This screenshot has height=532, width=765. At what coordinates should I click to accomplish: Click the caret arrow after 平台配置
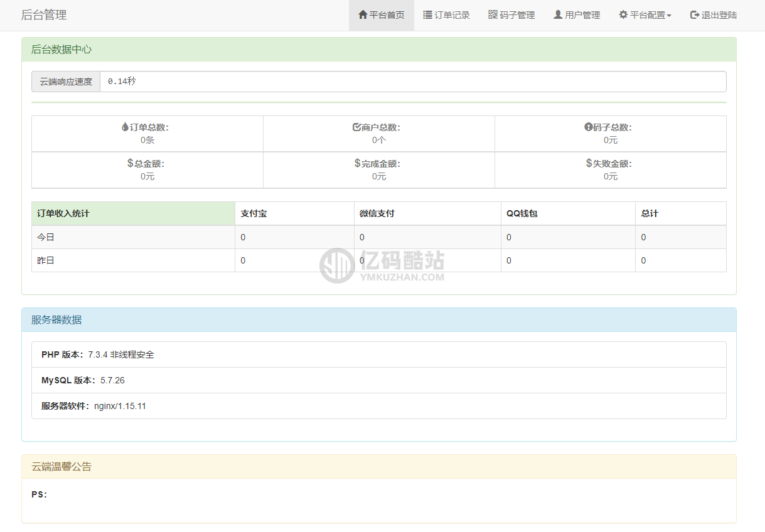[x=669, y=16]
